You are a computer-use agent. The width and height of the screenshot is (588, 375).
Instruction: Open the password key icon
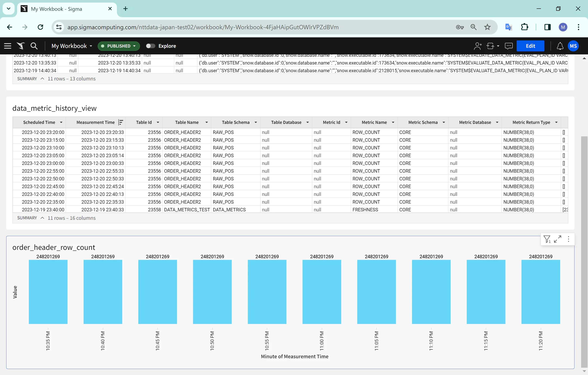460,27
